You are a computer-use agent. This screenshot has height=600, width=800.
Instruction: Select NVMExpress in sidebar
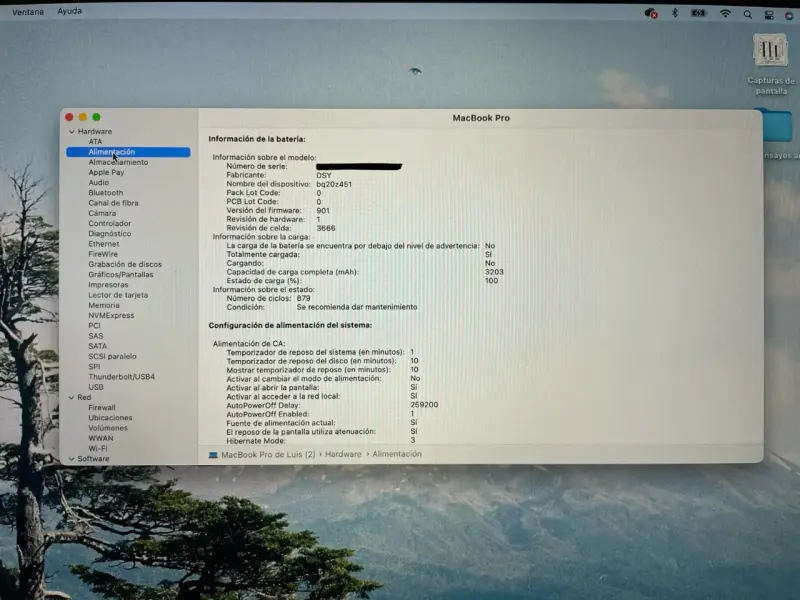111,315
